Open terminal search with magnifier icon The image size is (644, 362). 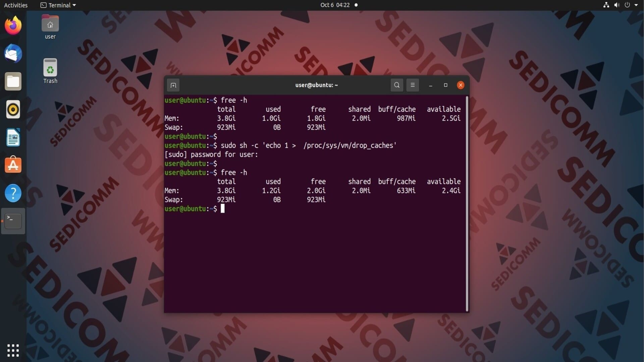point(397,85)
